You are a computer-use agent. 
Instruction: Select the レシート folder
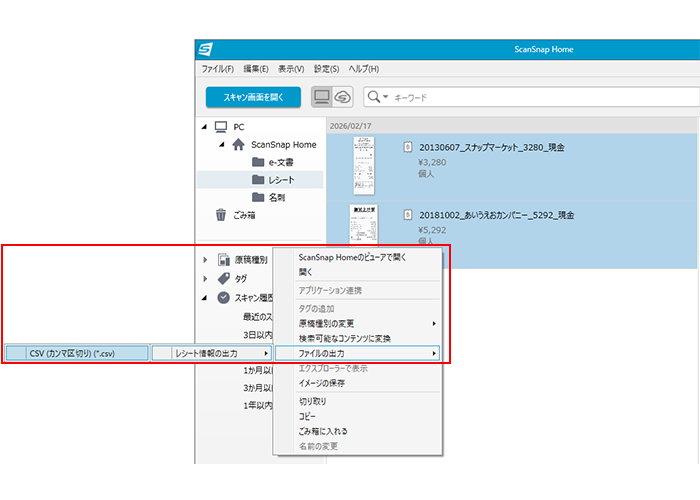(x=274, y=180)
